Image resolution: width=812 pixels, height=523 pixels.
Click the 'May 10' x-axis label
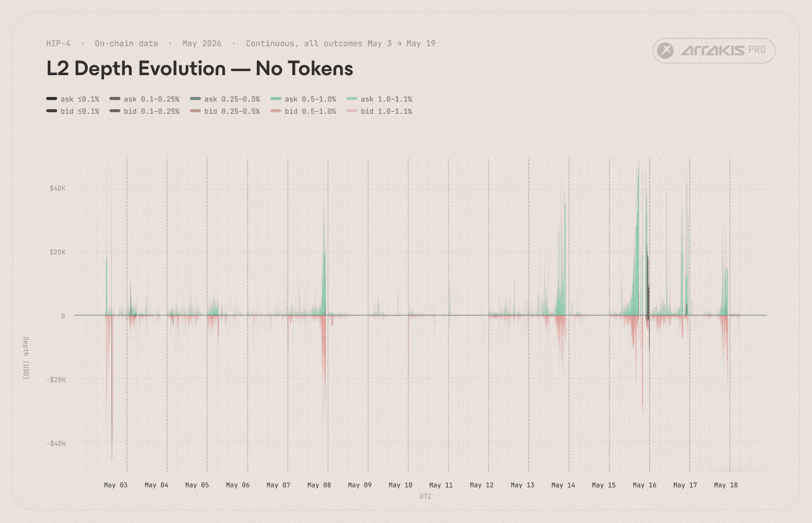pos(400,485)
